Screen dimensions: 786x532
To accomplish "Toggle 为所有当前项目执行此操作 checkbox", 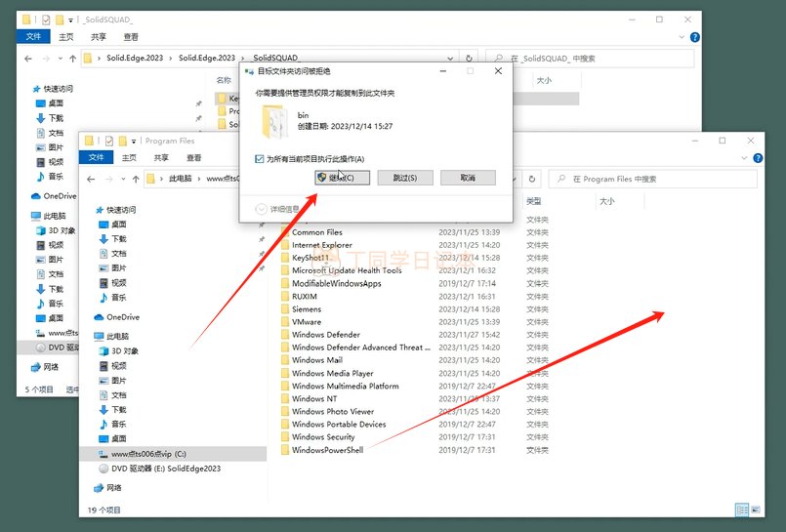I will 259,158.
